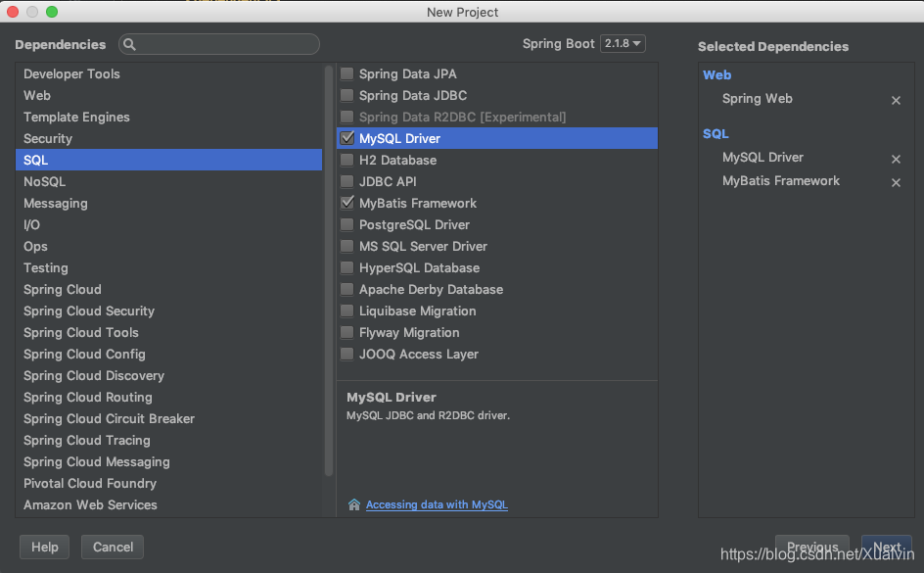Open the Spring Cloud Tracing category

tap(168, 441)
